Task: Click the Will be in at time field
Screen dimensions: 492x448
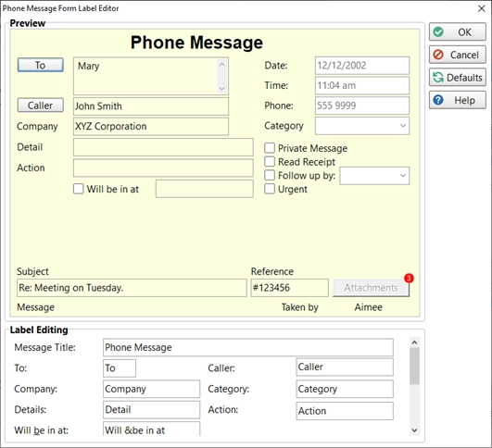Action: click(x=205, y=189)
